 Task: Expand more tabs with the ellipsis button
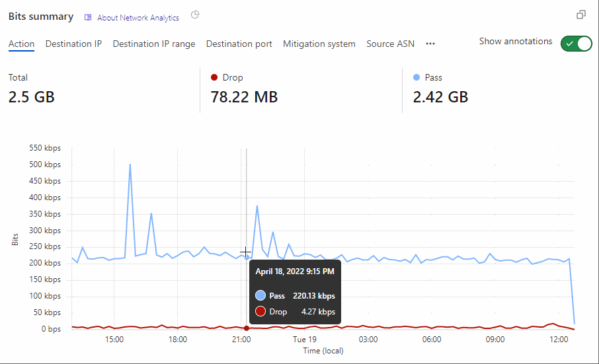pyautogui.click(x=430, y=44)
